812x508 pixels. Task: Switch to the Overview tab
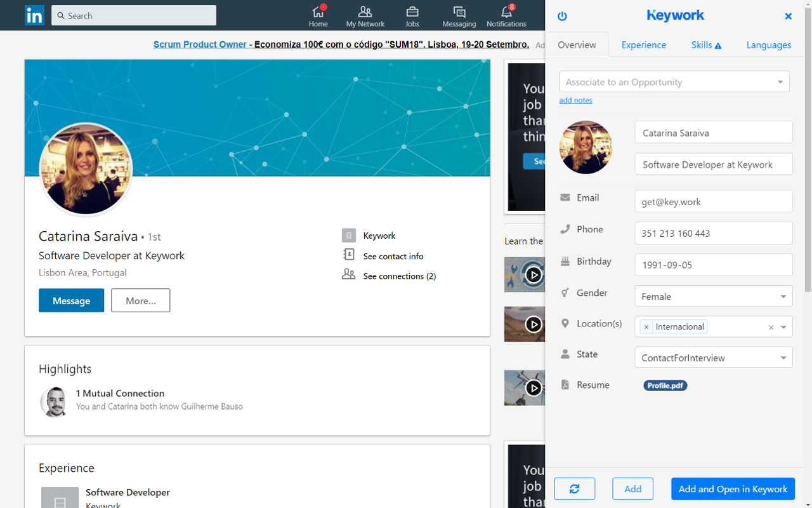coord(577,45)
